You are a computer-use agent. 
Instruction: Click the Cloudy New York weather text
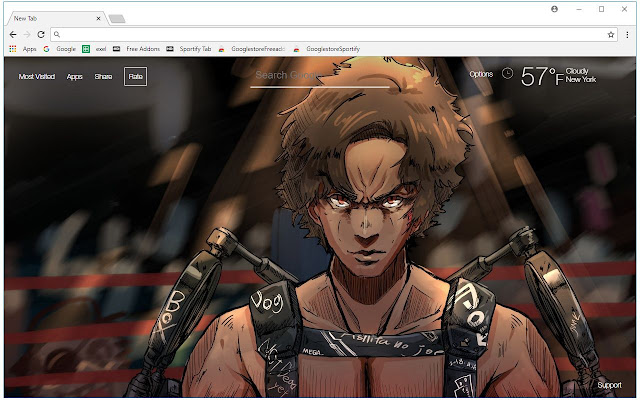[x=581, y=75]
